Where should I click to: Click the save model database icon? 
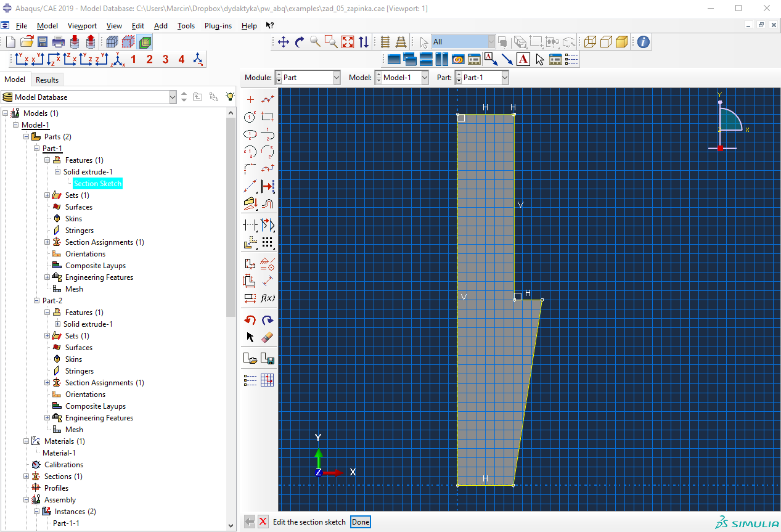coord(43,42)
